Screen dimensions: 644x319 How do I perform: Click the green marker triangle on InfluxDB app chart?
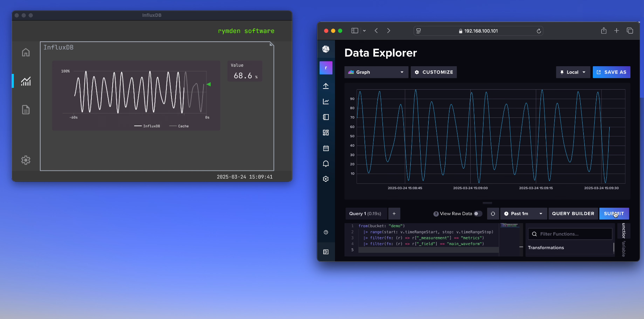pyautogui.click(x=208, y=84)
